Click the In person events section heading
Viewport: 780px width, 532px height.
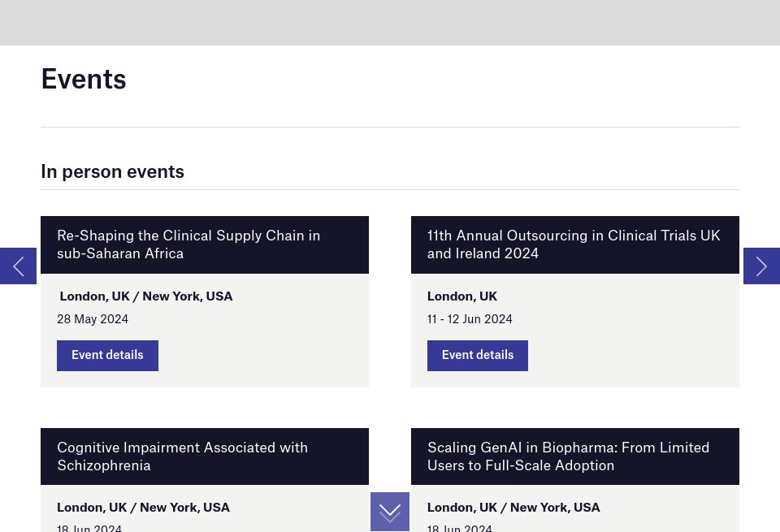(112, 172)
